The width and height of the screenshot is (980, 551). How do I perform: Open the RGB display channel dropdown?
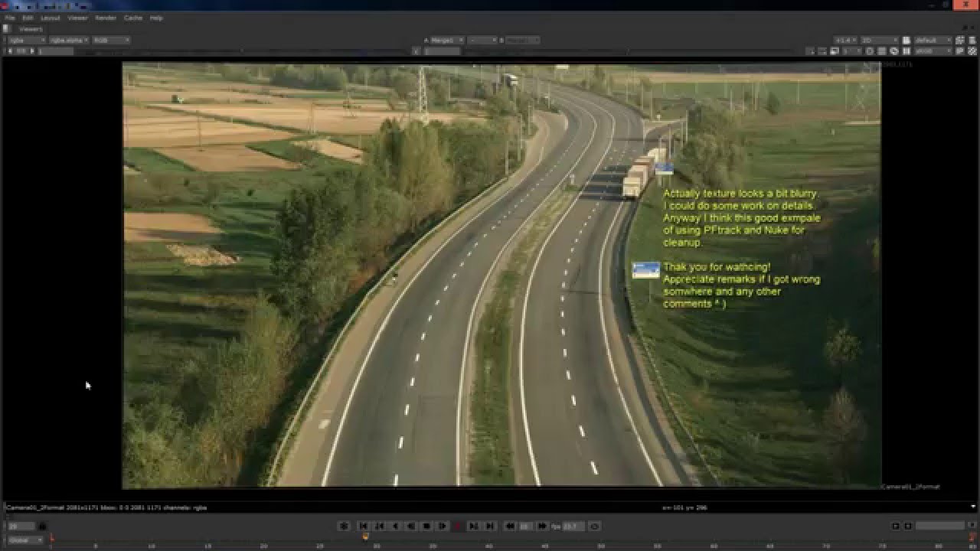click(111, 40)
